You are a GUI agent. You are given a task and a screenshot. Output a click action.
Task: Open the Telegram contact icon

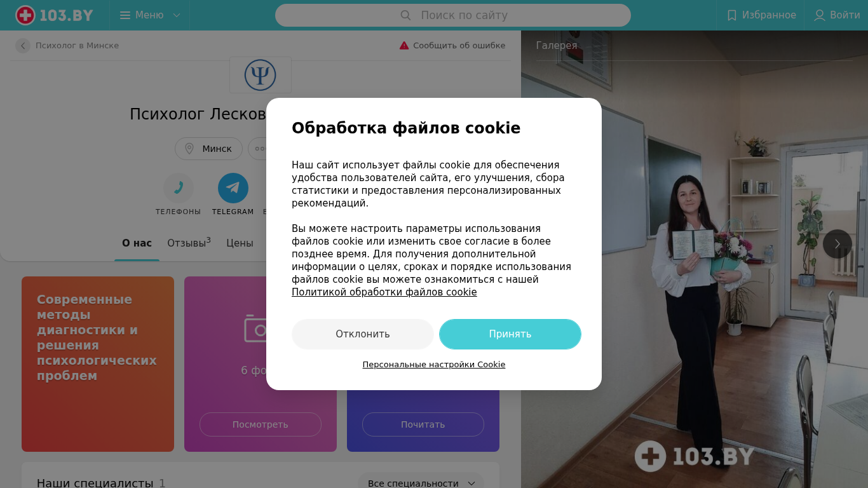233,188
